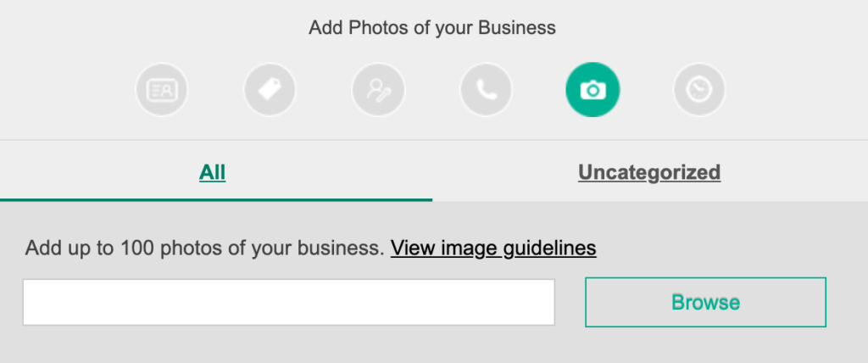Focus the empty photo file path field
This screenshot has width=868, height=363.
tap(288, 302)
